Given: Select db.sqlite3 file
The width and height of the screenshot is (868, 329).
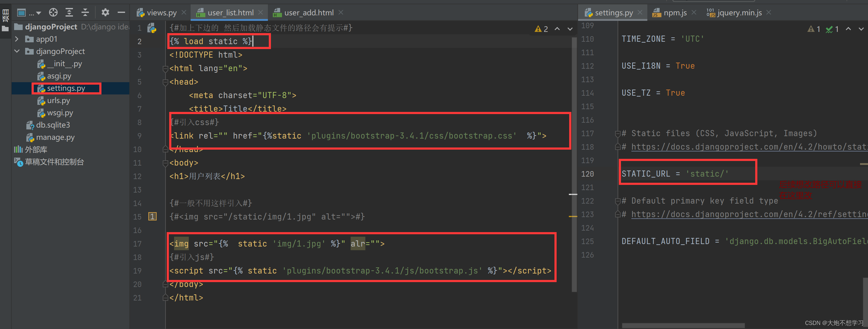Looking at the screenshot, I should [x=48, y=125].
